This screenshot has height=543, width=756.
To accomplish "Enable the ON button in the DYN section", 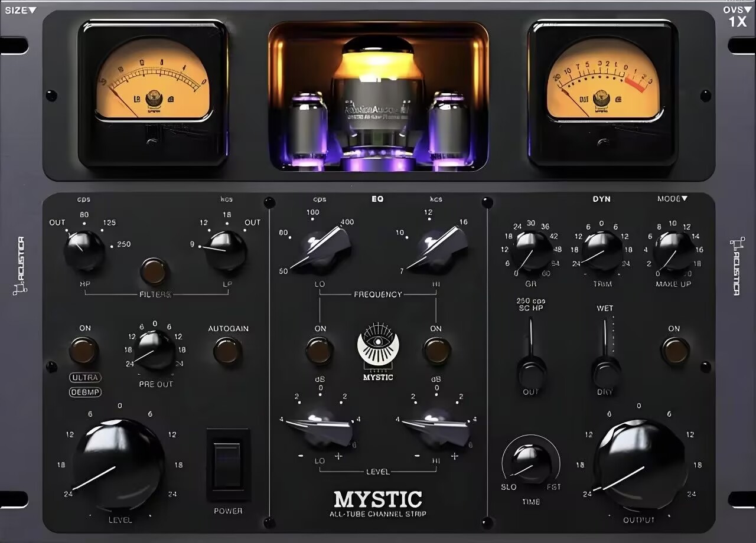I will coord(673,349).
